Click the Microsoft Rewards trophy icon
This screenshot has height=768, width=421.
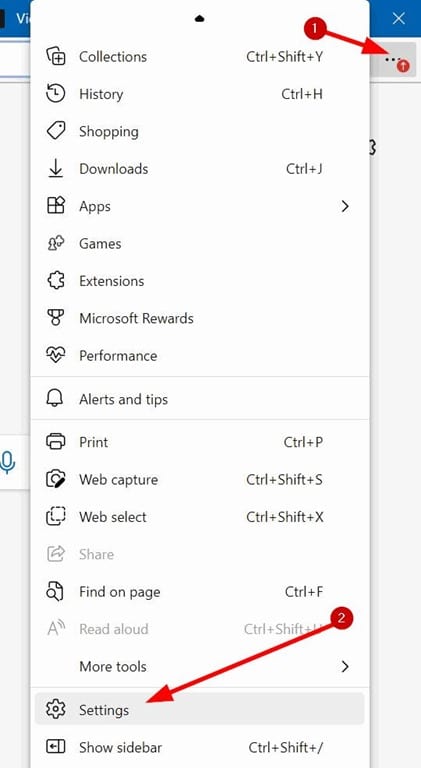[x=55, y=318]
